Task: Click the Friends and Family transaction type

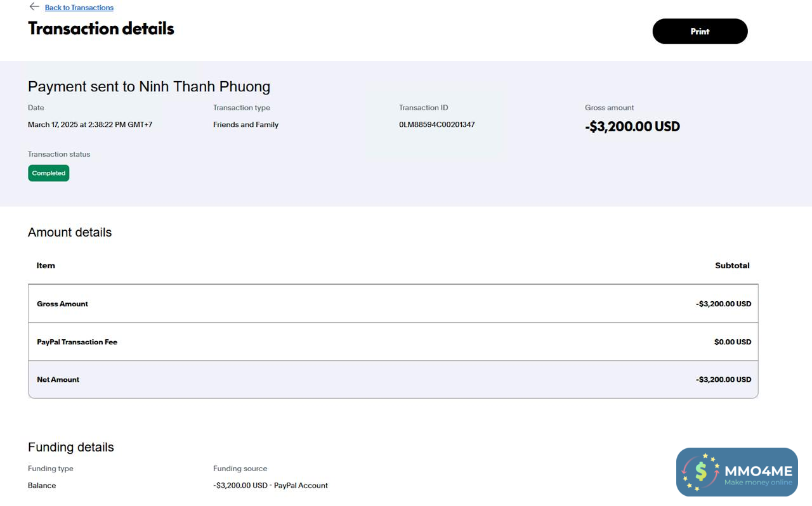Action: click(246, 124)
